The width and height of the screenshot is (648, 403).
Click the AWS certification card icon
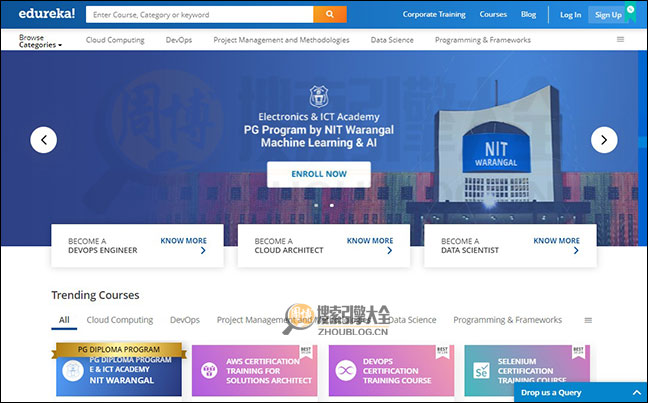(209, 370)
